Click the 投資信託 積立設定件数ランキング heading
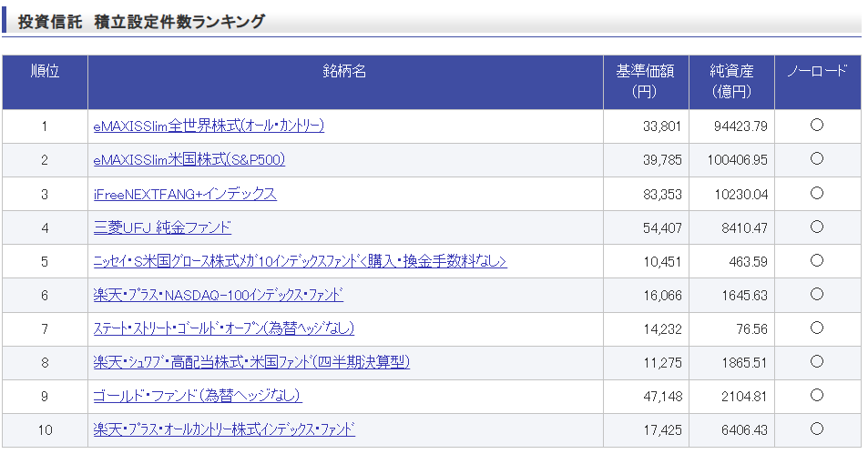The width and height of the screenshot is (868, 454). pos(142,22)
